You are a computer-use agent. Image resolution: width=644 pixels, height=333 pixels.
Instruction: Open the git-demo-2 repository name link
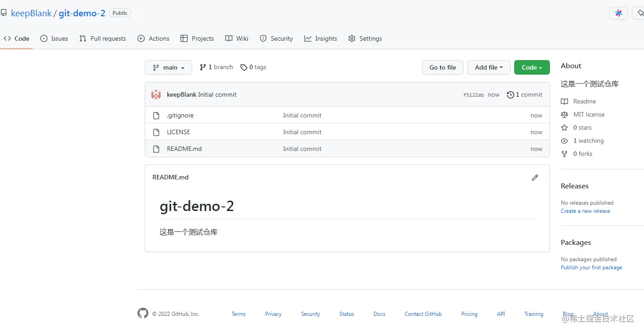tap(82, 13)
